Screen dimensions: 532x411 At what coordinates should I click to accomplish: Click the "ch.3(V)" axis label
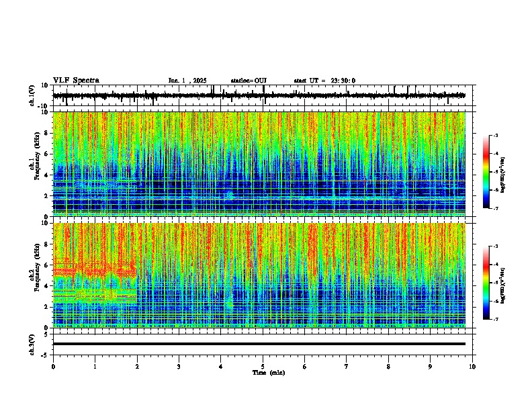pyautogui.click(x=32, y=345)
